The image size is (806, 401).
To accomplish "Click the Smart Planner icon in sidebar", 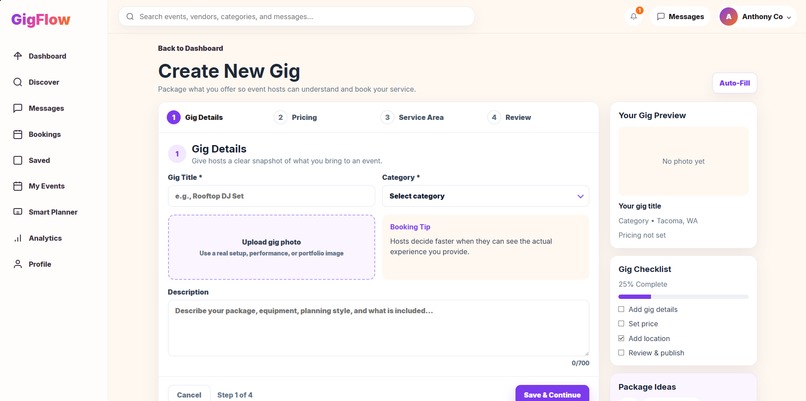I will tap(18, 212).
